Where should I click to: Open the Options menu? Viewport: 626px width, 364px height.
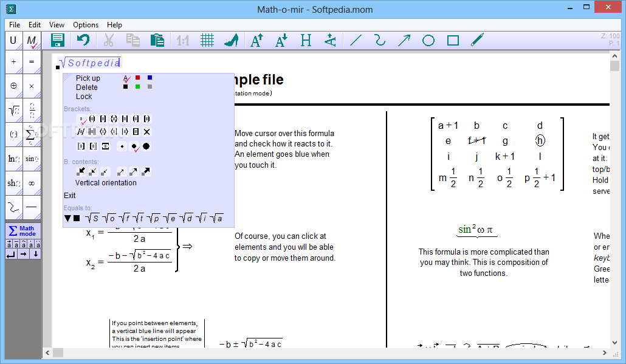click(86, 25)
